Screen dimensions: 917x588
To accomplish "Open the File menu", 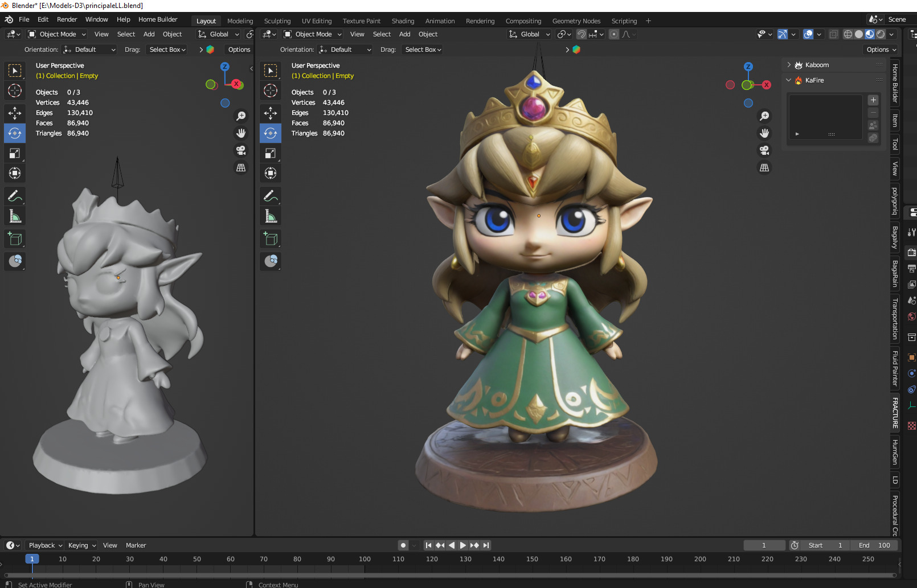I will (x=24, y=19).
